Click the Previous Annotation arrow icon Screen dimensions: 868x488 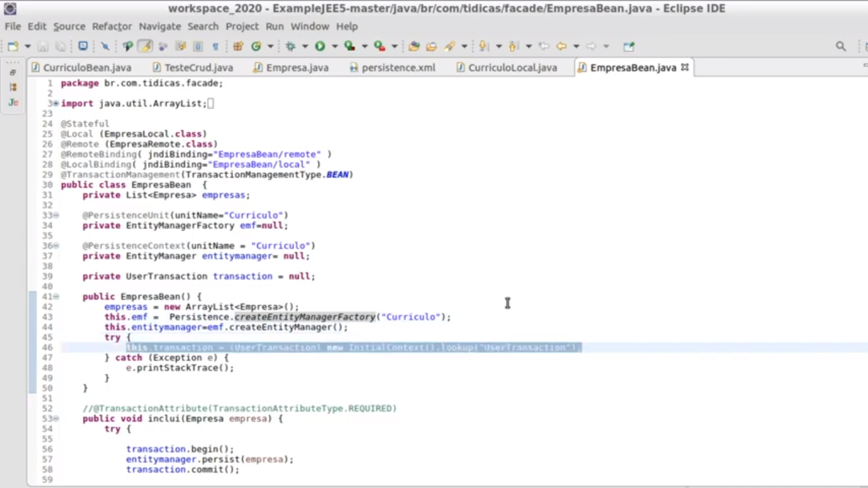pyautogui.click(x=514, y=46)
